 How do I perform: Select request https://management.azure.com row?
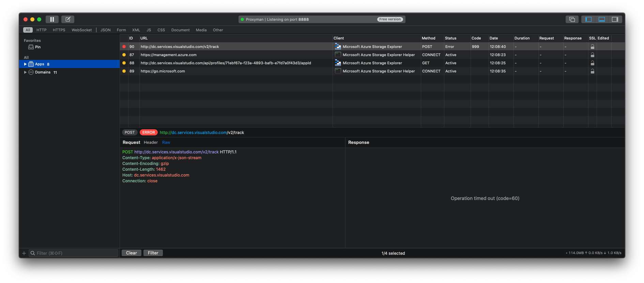coord(372,55)
